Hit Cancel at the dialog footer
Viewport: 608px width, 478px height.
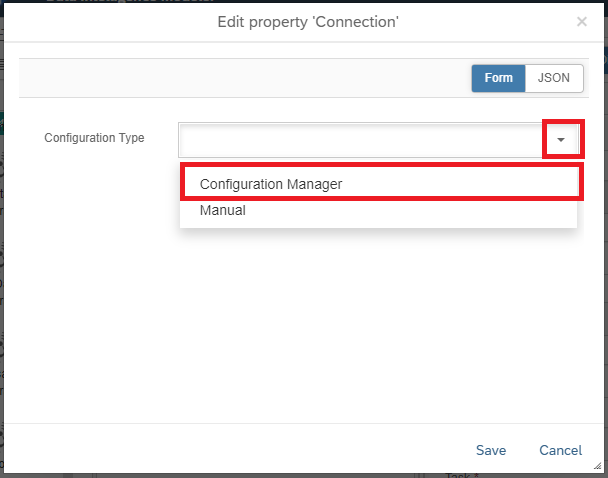point(560,450)
